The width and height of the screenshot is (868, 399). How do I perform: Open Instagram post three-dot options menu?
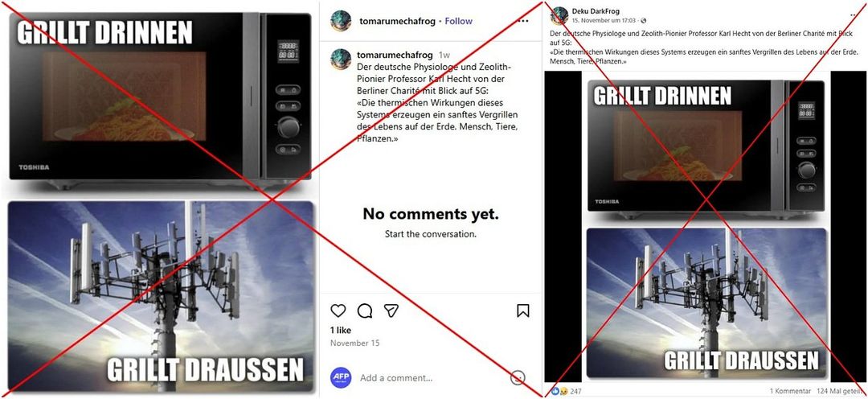522,21
